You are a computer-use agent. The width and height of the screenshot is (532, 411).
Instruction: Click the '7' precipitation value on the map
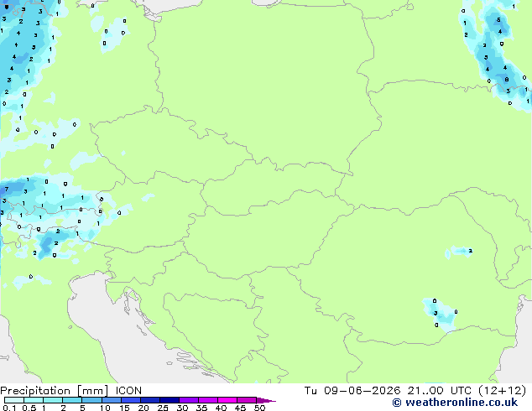point(7,190)
